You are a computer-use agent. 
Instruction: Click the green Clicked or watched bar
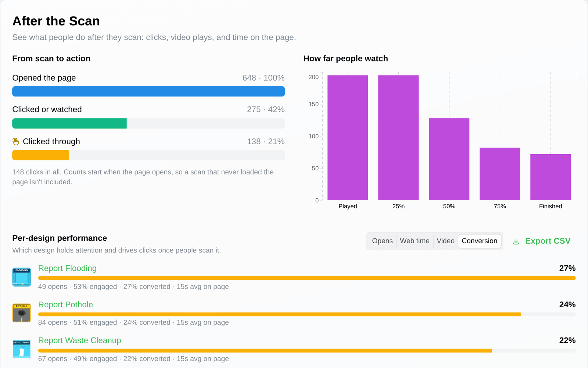pos(69,123)
